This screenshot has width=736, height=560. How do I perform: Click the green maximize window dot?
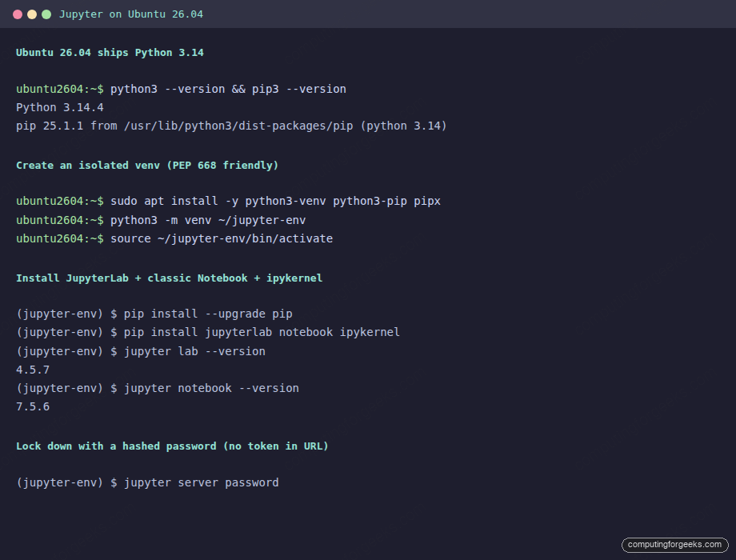click(x=46, y=14)
